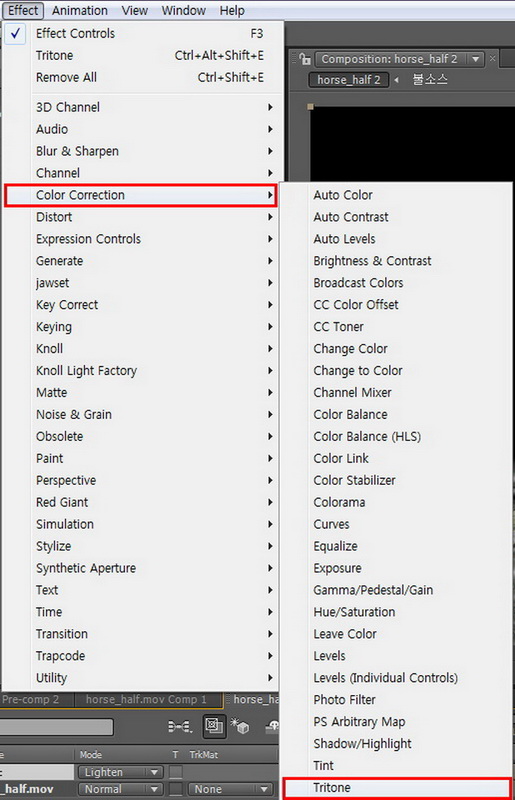This screenshot has width=515, height=800.
Task: Toggle T checkbox on half.mov layer
Action: [176, 789]
